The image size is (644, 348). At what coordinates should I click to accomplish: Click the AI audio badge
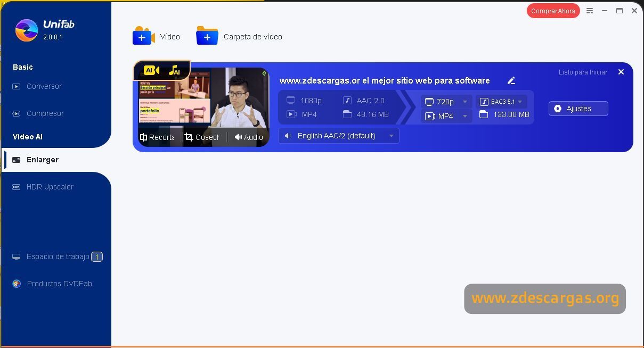(174, 70)
